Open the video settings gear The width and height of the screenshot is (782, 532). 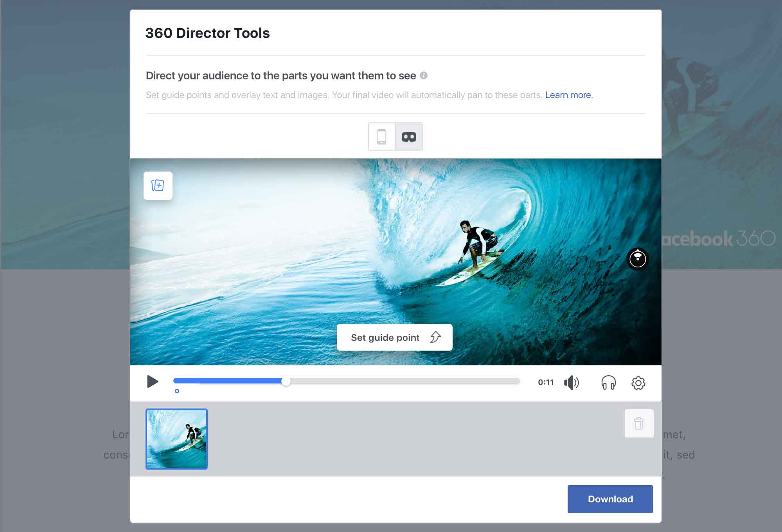click(638, 383)
